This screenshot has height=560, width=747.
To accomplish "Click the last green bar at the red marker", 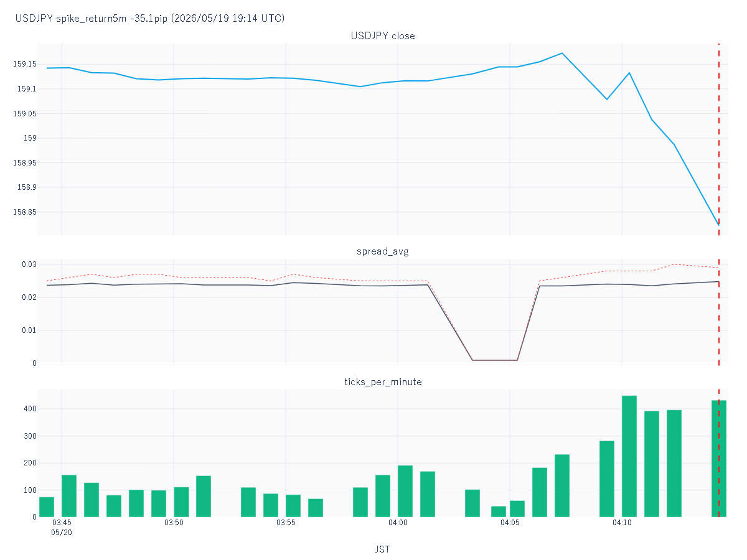I will tap(719, 459).
